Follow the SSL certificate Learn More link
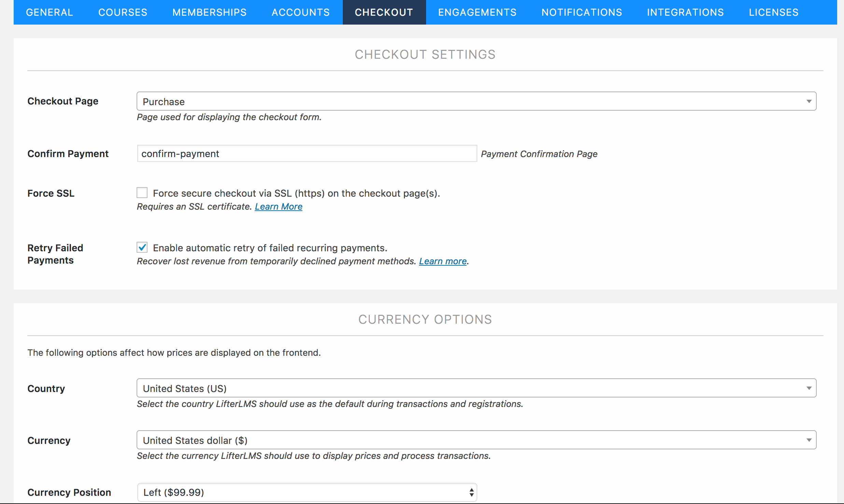The height and width of the screenshot is (504, 844). (279, 207)
